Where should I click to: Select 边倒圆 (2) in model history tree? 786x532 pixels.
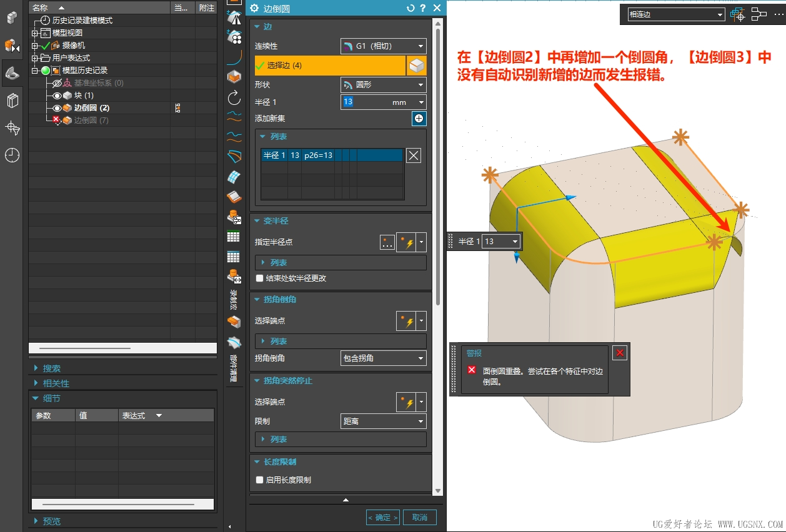[91, 108]
